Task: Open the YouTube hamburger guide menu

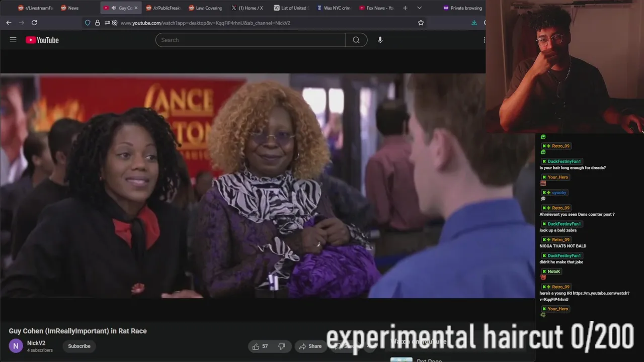Action: 13,40
